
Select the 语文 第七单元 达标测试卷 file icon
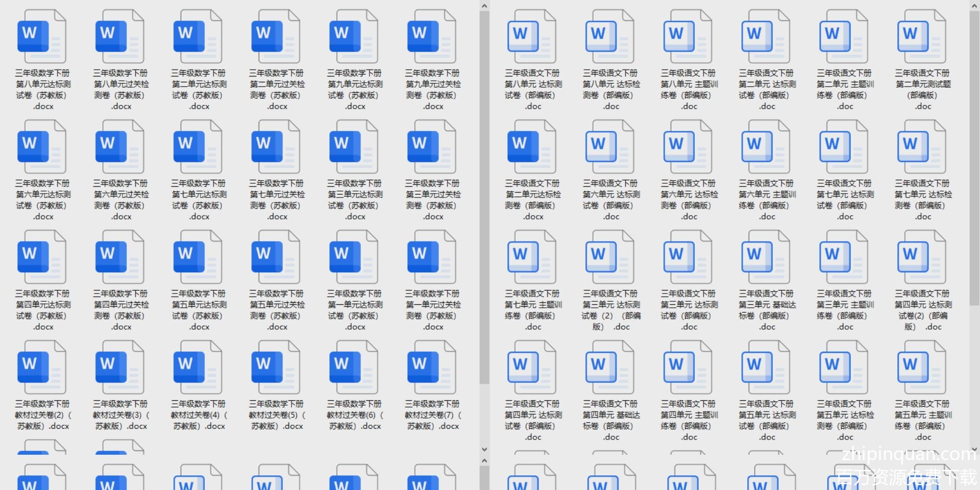pyautogui.click(x=843, y=147)
